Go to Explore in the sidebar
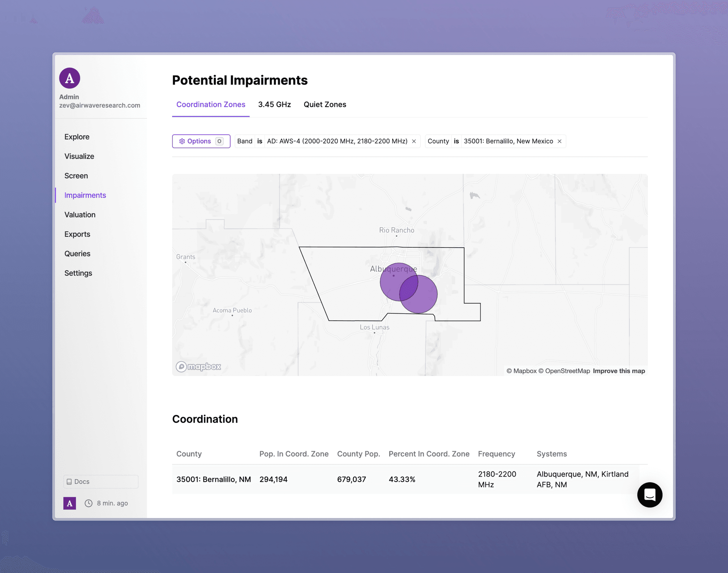728x573 pixels. (x=77, y=137)
